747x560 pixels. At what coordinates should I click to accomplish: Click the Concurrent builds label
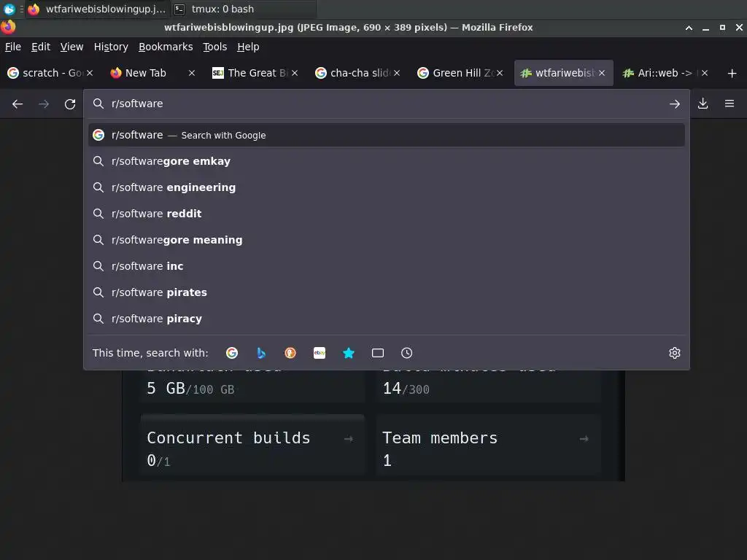coord(228,437)
